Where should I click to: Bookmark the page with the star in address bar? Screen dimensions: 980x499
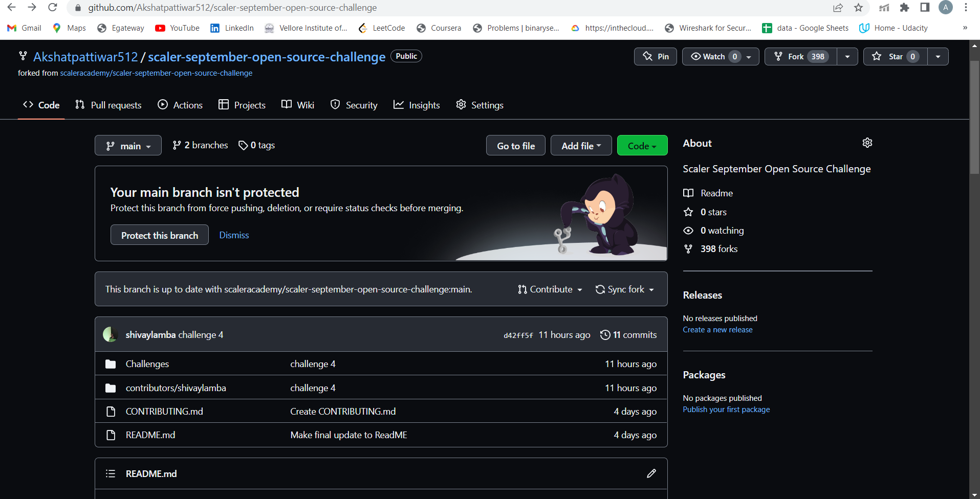pyautogui.click(x=858, y=8)
